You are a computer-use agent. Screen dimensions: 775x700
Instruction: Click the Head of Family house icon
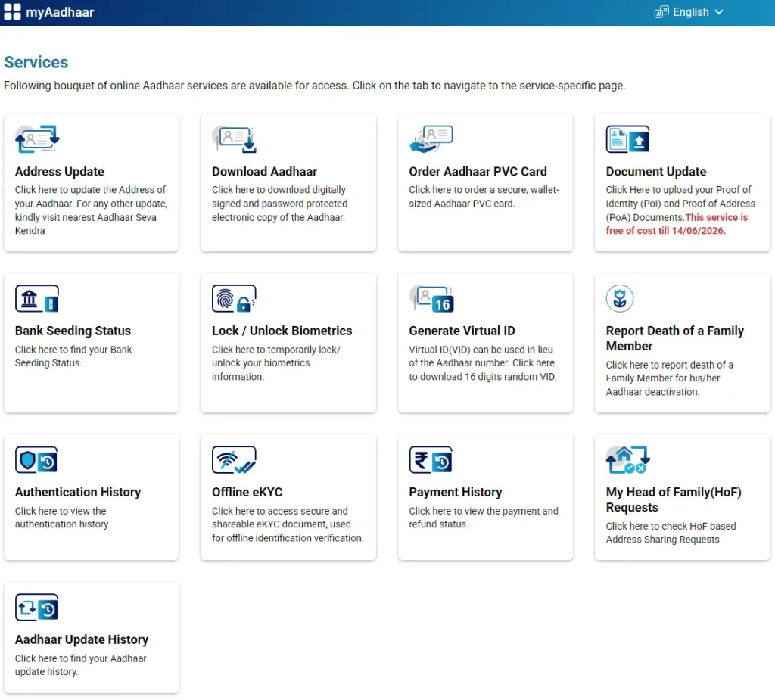pyautogui.click(x=627, y=460)
